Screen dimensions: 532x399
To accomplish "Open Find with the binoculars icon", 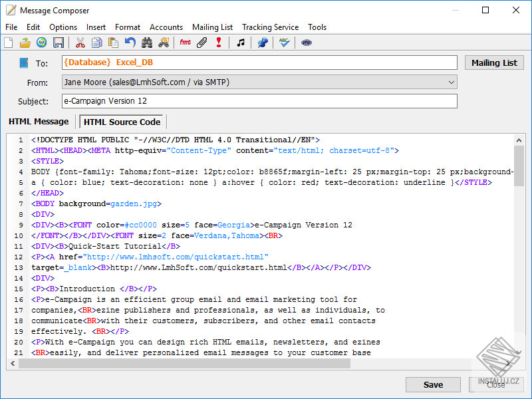I will [x=146, y=43].
